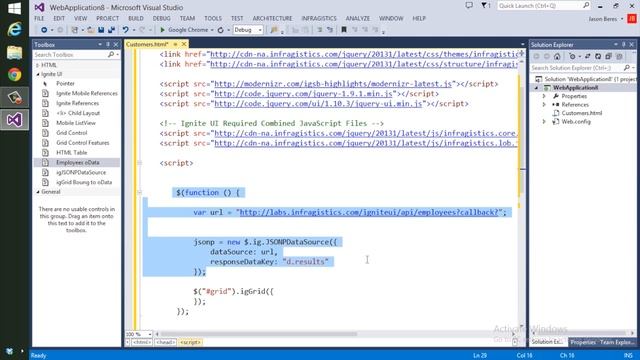Select the igJSONPDataSource toolbox item

tap(81, 172)
